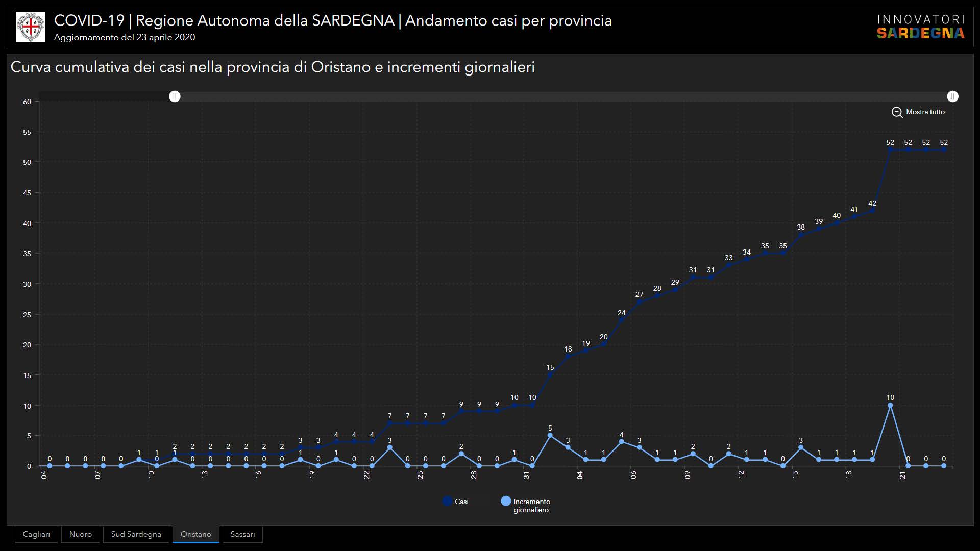Viewport: 980px width, 551px height.
Task: Click the Sardegna region crest logo
Action: pyautogui.click(x=31, y=27)
